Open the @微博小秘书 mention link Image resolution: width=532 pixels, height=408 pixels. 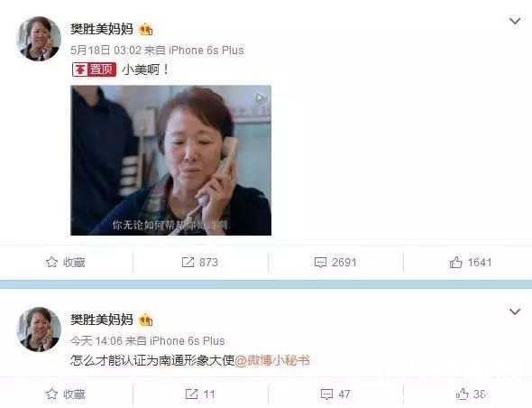[272, 360]
